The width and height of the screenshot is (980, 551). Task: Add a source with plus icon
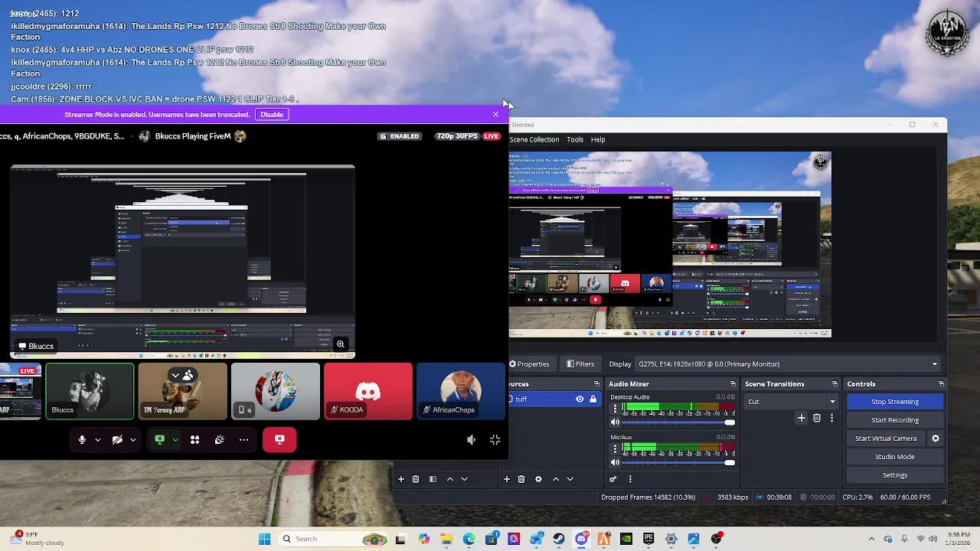506,479
